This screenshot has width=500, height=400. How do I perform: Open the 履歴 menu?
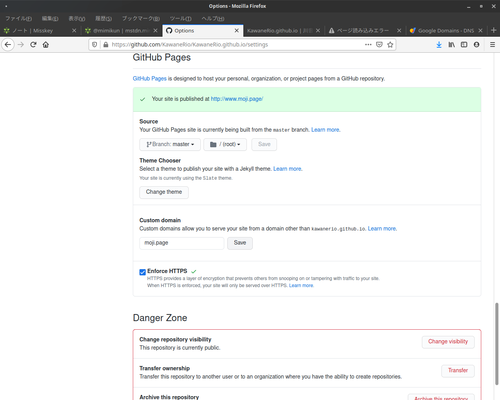click(103, 18)
